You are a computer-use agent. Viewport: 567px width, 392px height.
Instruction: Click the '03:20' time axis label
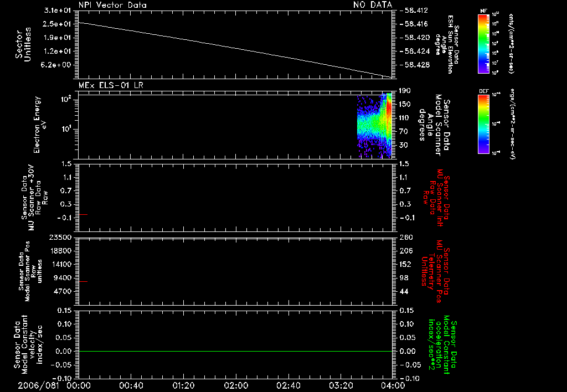coord(341,385)
